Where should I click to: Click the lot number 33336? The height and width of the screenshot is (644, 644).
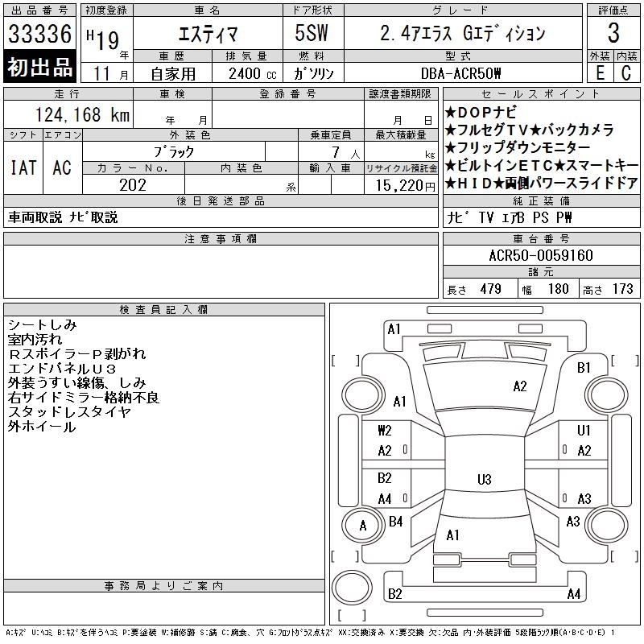tap(40, 34)
